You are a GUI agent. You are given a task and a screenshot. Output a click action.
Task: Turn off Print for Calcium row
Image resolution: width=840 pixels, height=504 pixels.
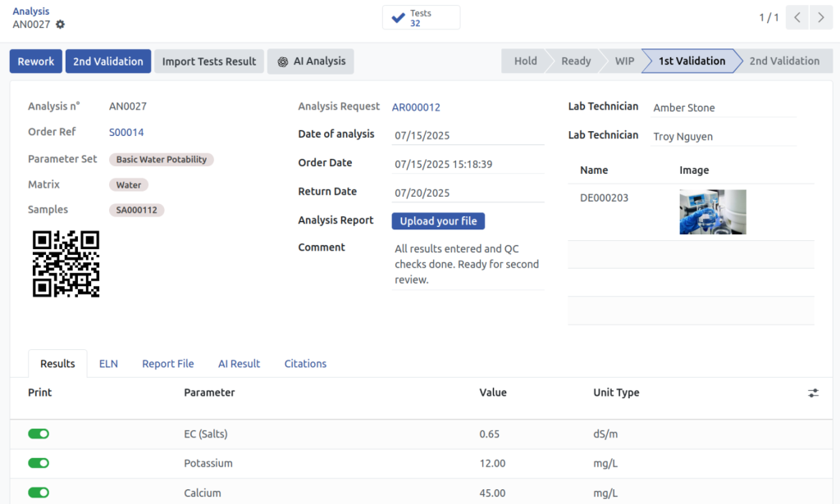tap(38, 493)
